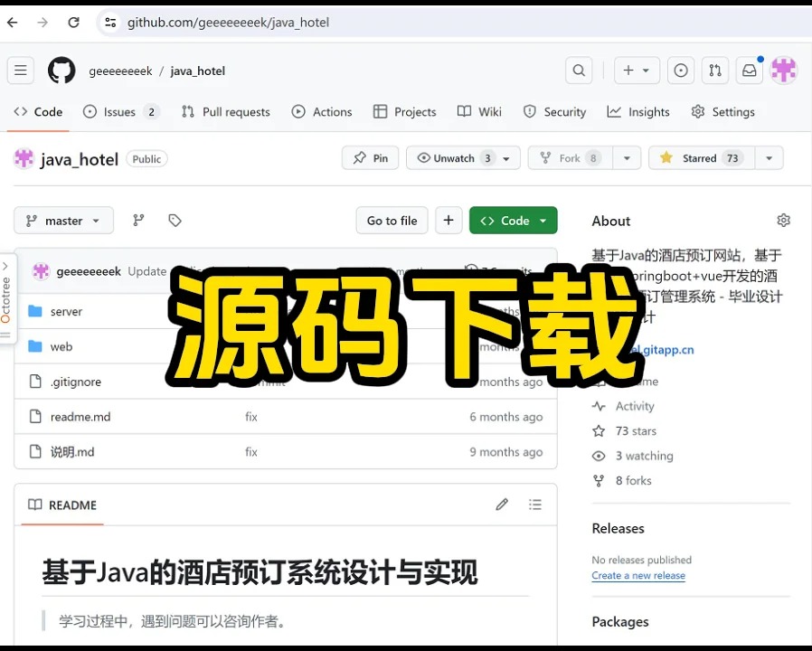This screenshot has width=812, height=651.
Task: View tags via the tag icon
Action: (175, 221)
